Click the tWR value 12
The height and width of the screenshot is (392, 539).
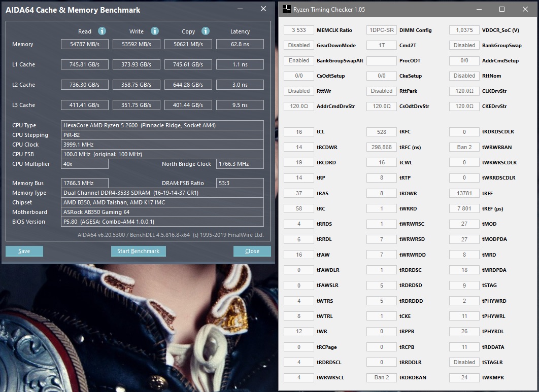[299, 331]
